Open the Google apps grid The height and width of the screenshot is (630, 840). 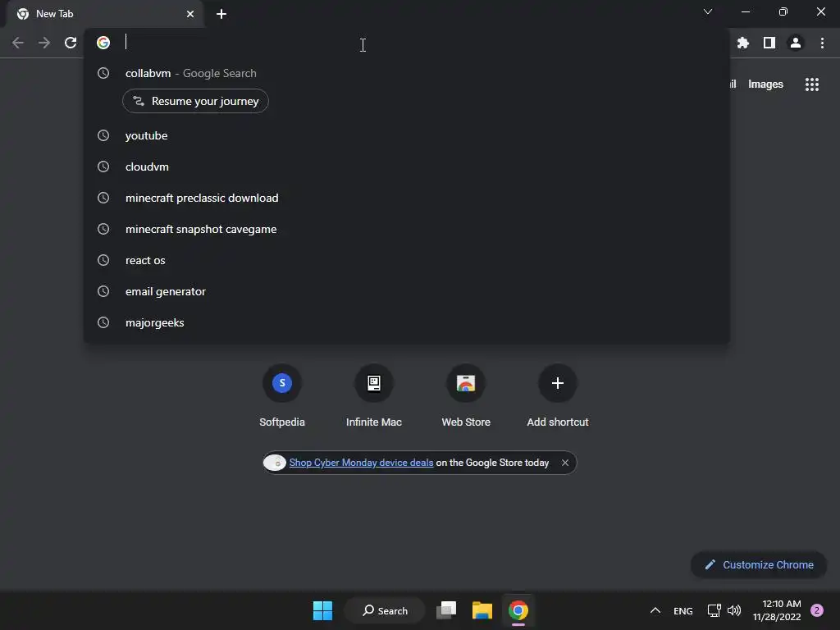[811, 84]
